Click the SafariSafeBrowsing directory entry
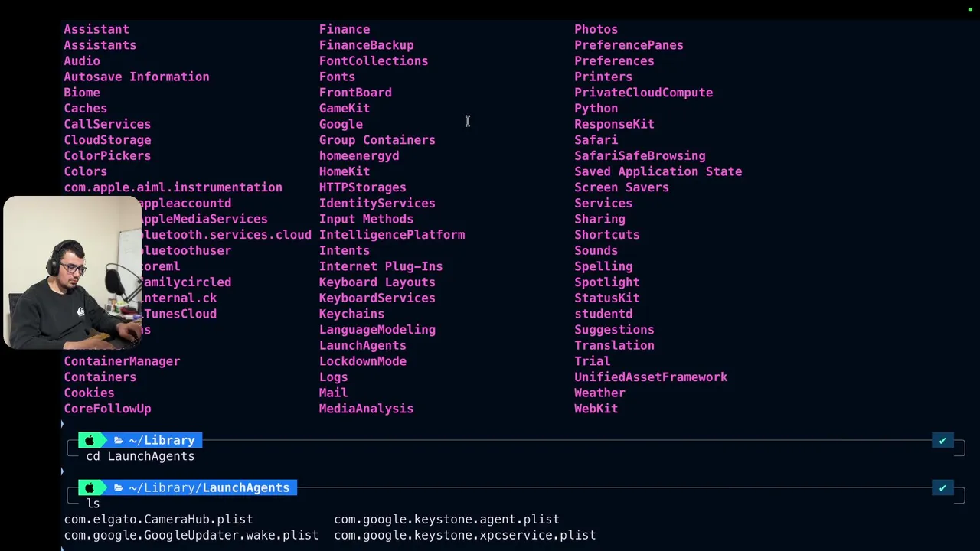 pos(639,156)
